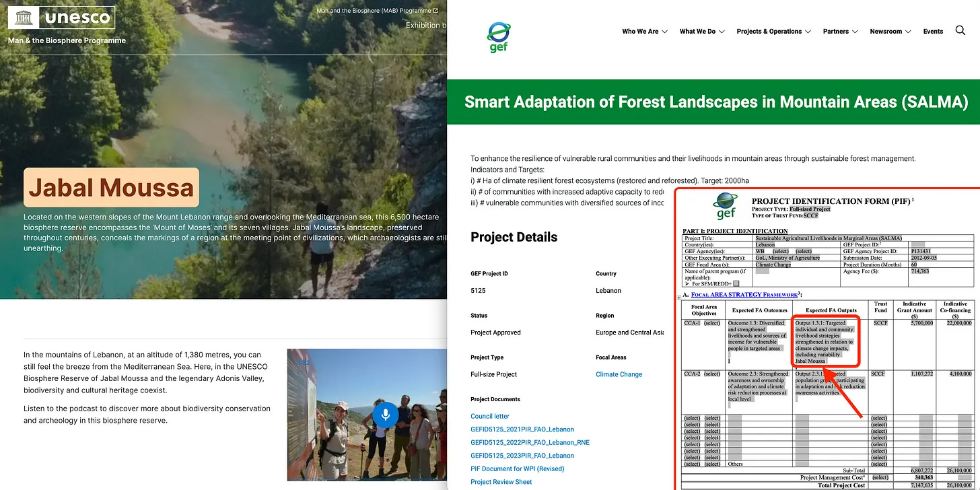Click the Jabal Moussa title banner
This screenshot has height=490, width=980.
point(112,187)
